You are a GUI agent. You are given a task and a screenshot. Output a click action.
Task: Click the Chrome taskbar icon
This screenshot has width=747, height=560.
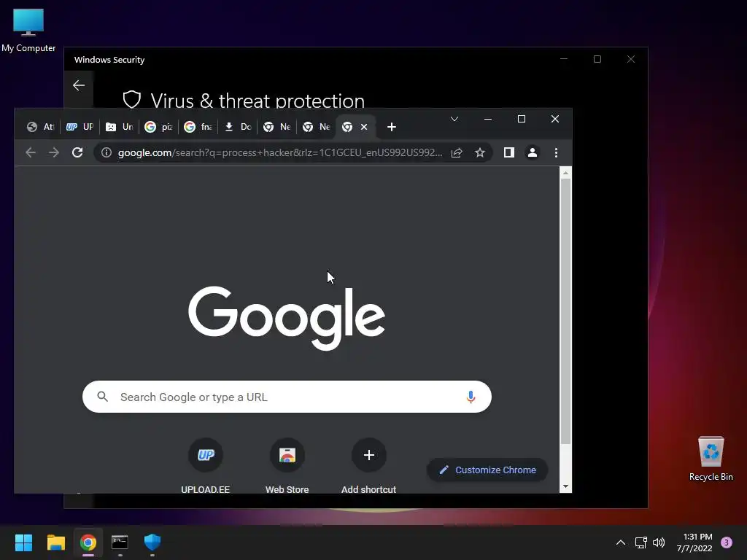pos(88,542)
